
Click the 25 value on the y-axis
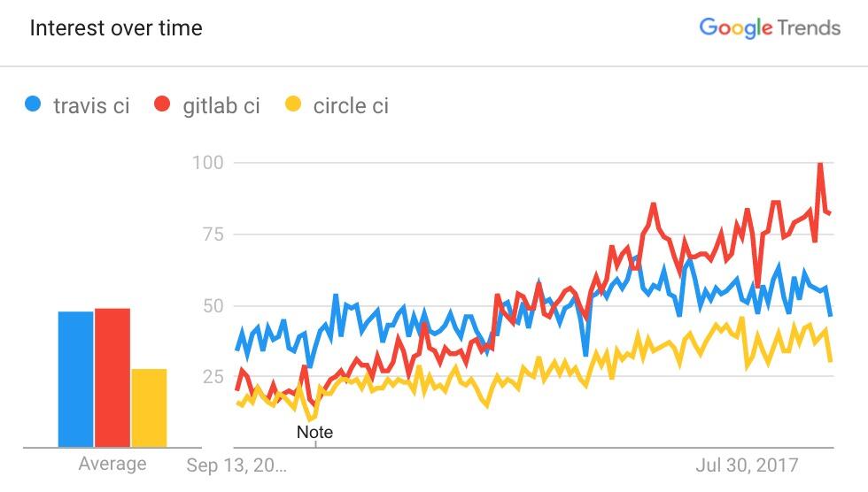pos(212,377)
